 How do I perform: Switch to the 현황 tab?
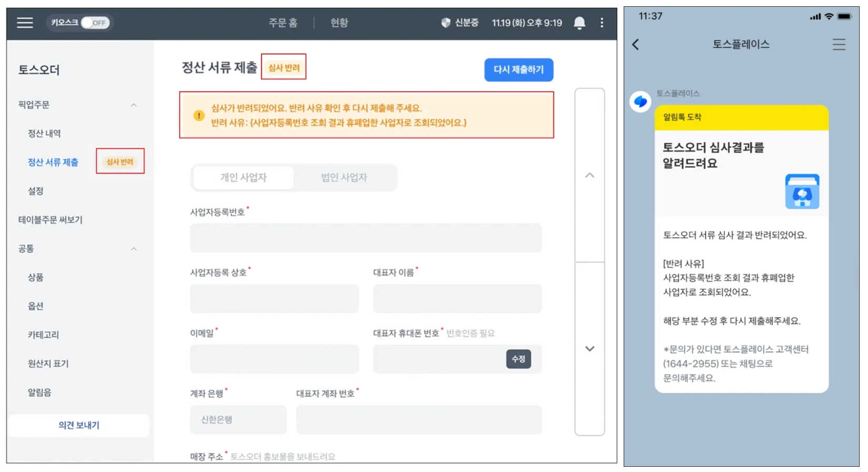339,23
